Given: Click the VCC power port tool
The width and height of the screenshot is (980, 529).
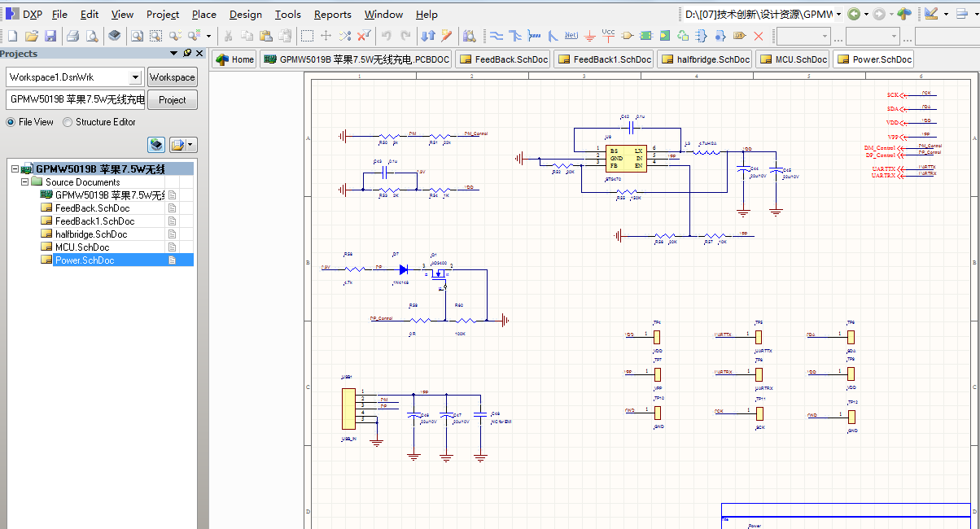Looking at the screenshot, I should pyautogui.click(x=608, y=35).
